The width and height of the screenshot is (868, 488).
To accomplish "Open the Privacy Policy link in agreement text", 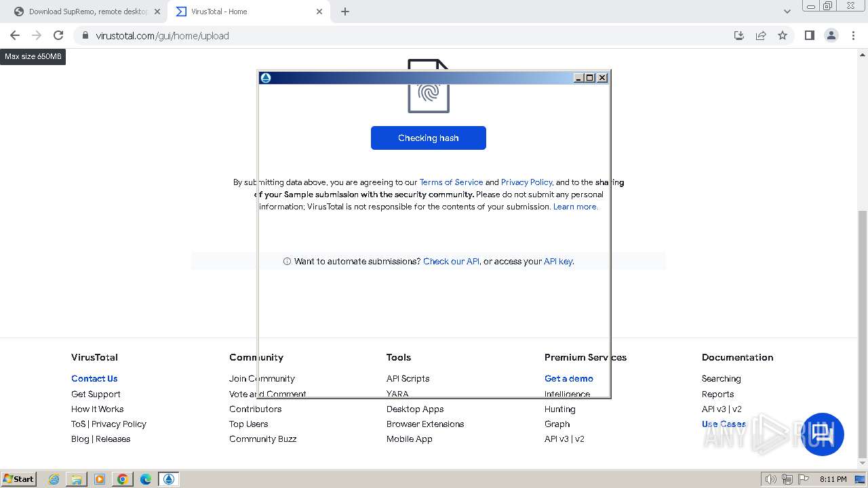I will 527,182.
